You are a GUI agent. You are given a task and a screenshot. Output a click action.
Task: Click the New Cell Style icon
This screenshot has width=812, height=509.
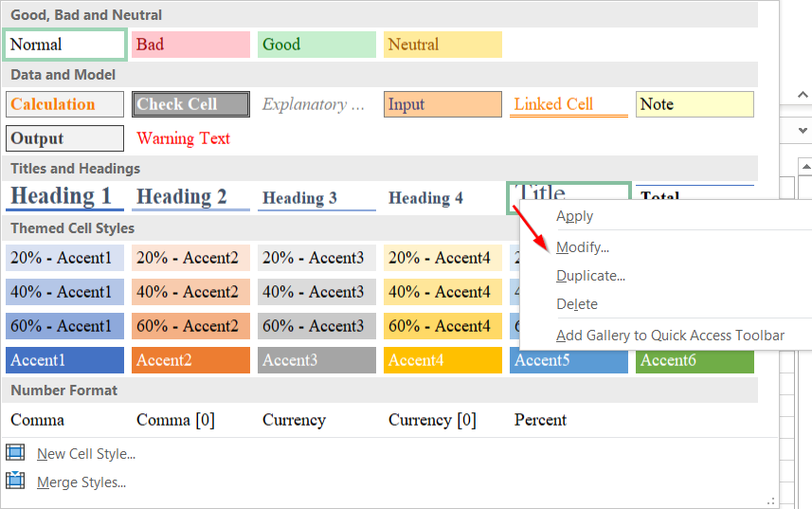tap(15, 452)
